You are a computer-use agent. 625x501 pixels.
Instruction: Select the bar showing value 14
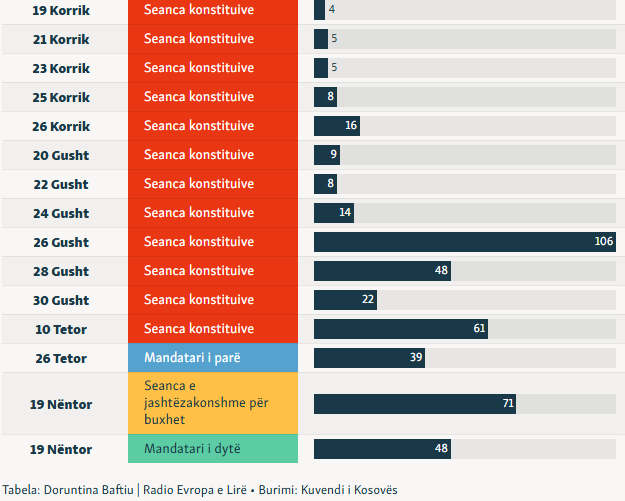[333, 213]
